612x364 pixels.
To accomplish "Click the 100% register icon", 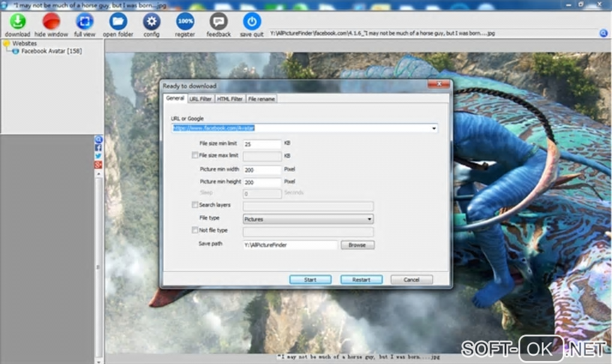I will (185, 22).
